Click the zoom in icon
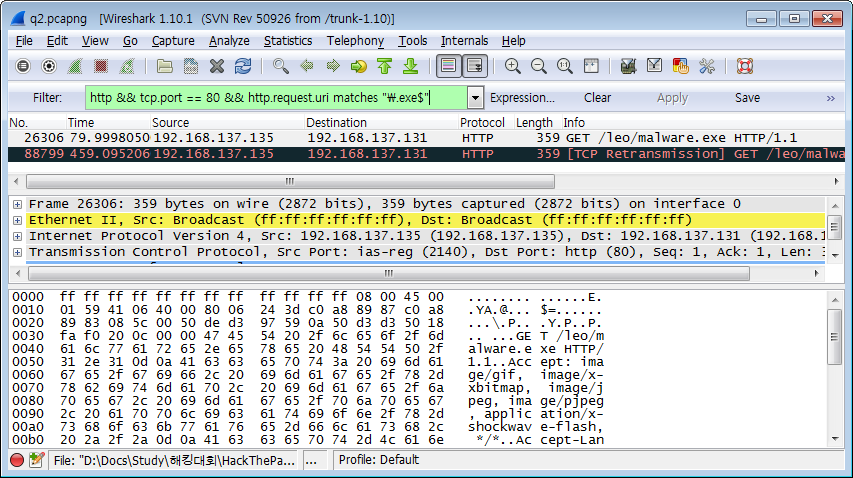This screenshot has width=853, height=478. [513, 67]
